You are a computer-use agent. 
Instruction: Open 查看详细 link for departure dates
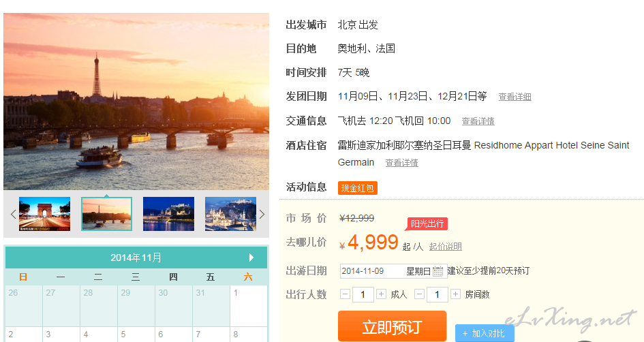point(515,97)
